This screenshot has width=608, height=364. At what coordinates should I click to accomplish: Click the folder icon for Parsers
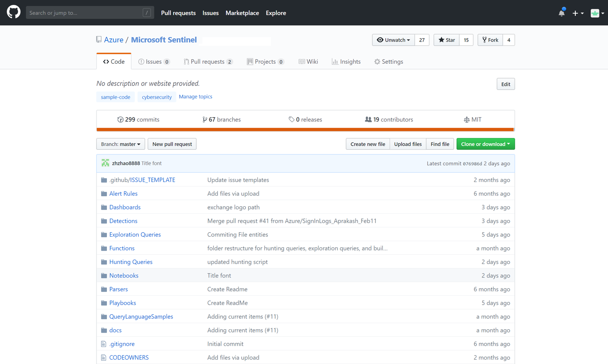pyautogui.click(x=104, y=289)
